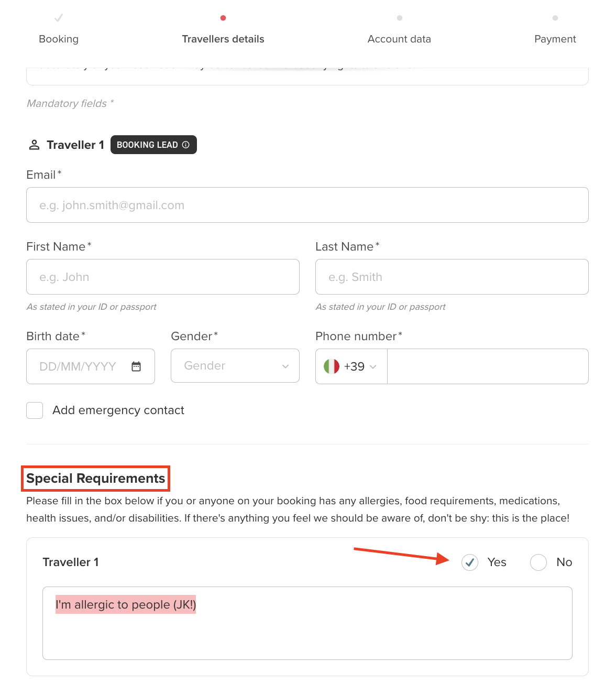Enable the Add emergency contact checkbox

(35, 410)
